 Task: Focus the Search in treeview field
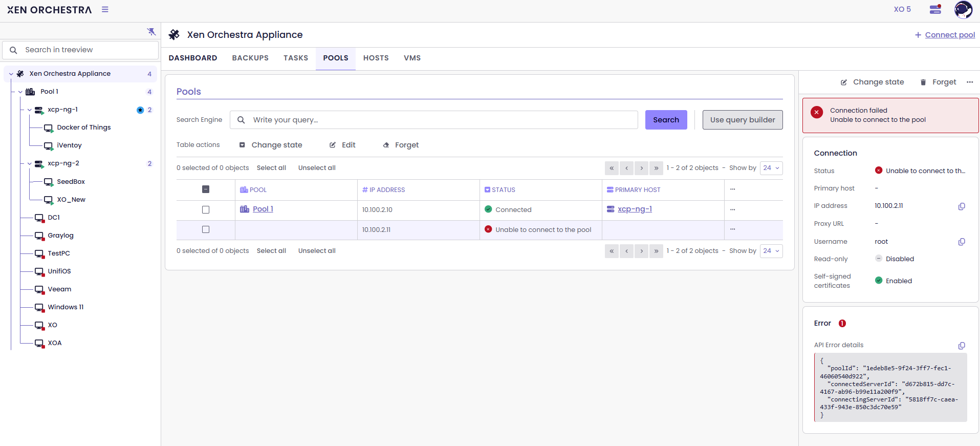click(x=80, y=50)
